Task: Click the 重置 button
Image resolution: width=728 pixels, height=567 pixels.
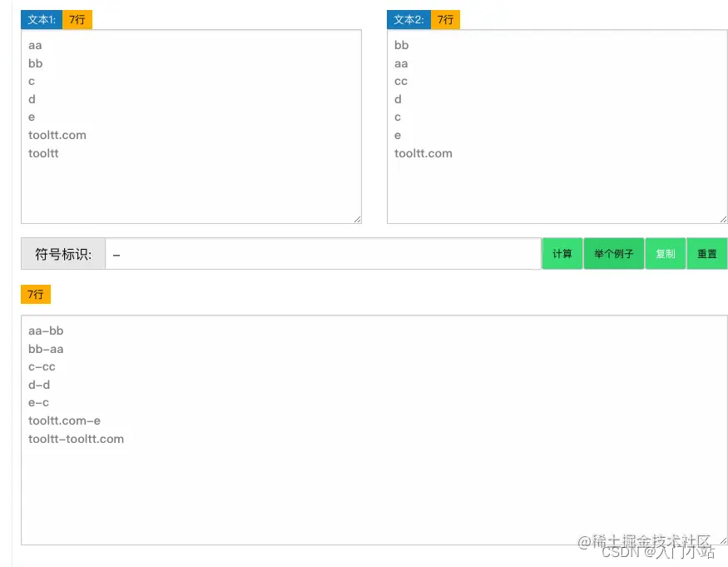Action: pyautogui.click(x=706, y=254)
